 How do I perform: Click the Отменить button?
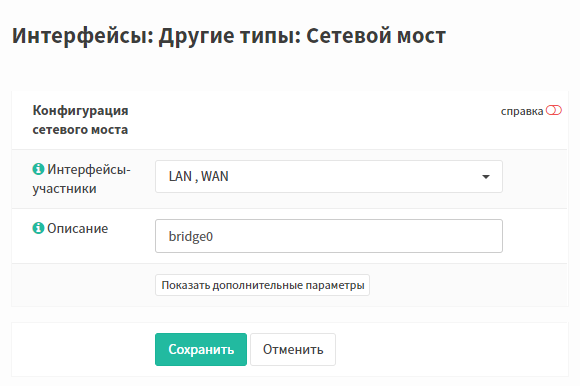[x=293, y=349]
